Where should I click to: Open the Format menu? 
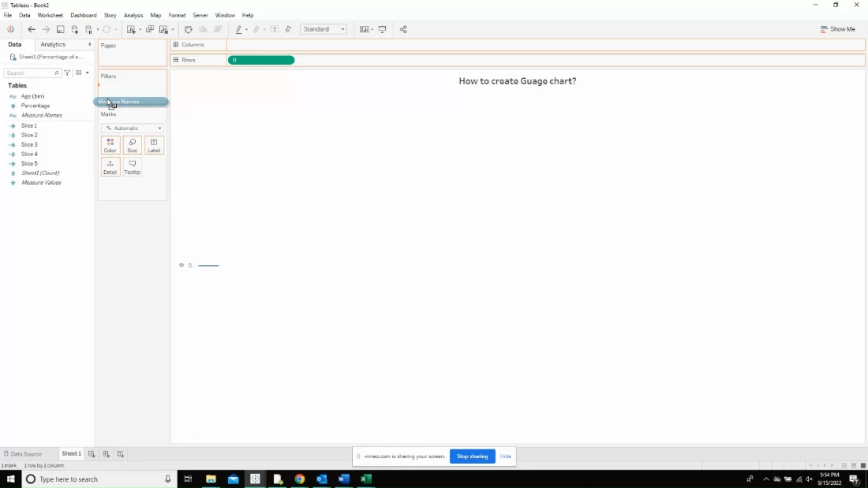pyautogui.click(x=177, y=16)
